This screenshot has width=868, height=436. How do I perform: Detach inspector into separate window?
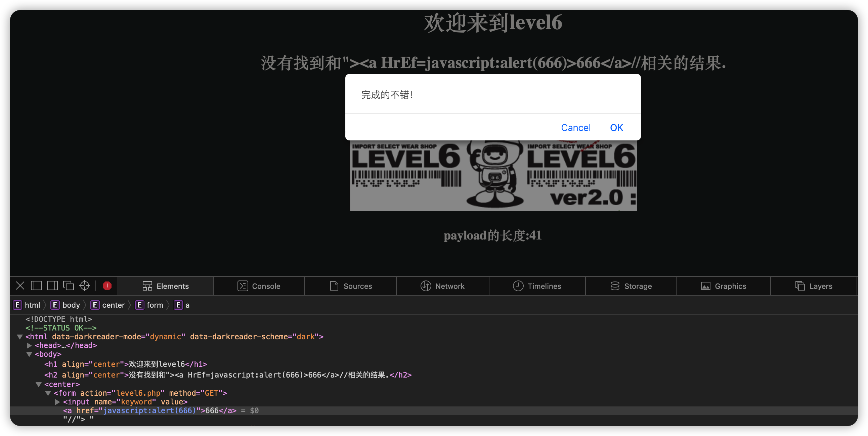(x=69, y=286)
